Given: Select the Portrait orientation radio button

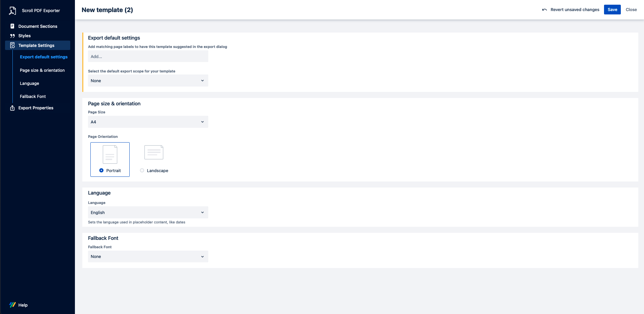Looking at the screenshot, I should 101,170.
